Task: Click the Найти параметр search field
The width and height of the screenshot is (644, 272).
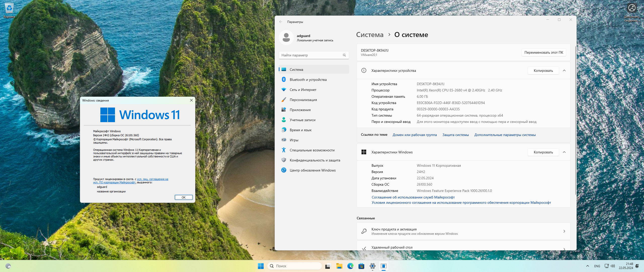Action: (x=311, y=55)
